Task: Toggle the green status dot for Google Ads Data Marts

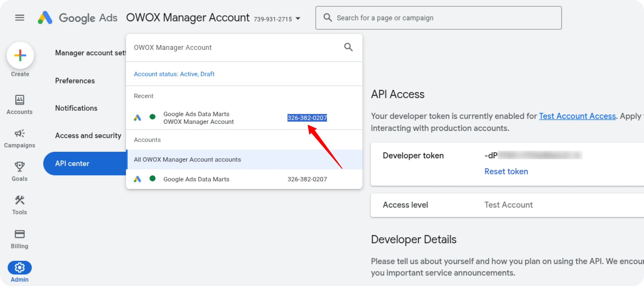Action: coord(153,117)
